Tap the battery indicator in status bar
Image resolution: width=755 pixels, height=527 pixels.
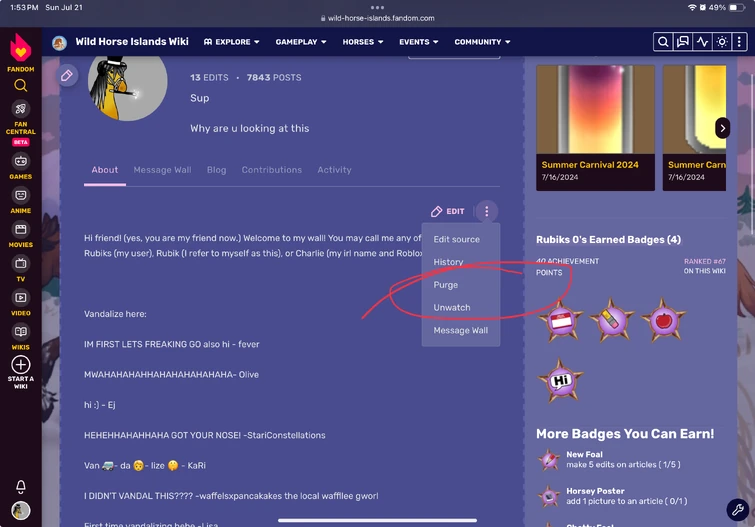(736, 8)
